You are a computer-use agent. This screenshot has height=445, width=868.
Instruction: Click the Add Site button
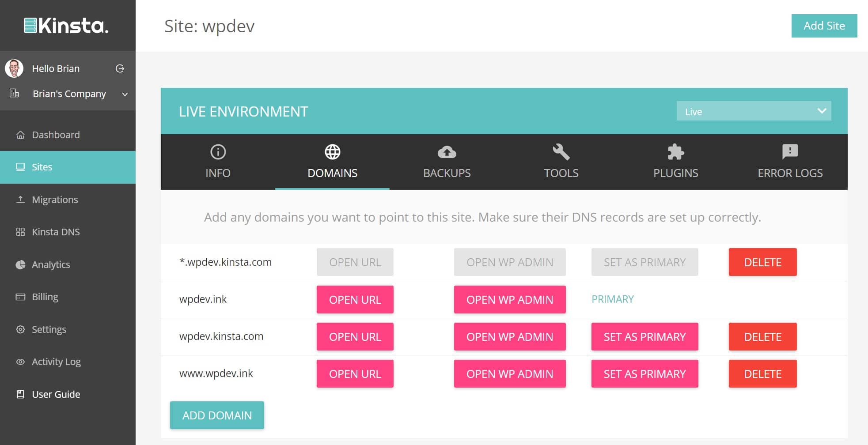tap(824, 26)
